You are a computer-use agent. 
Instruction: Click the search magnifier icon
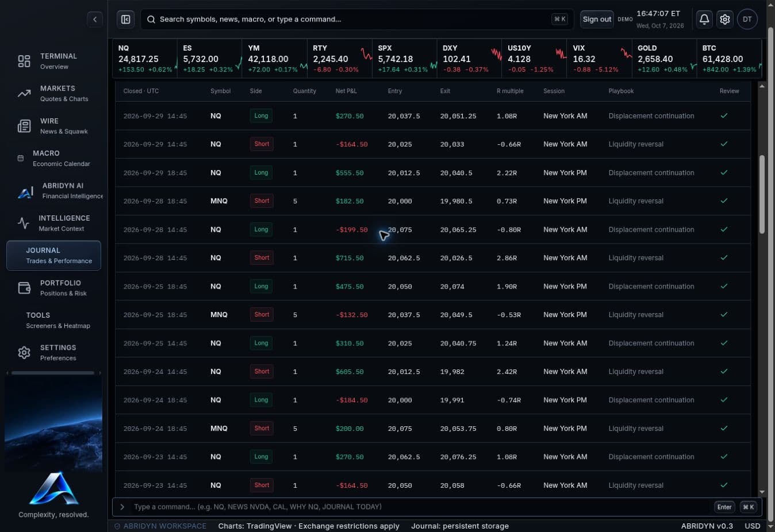click(151, 20)
